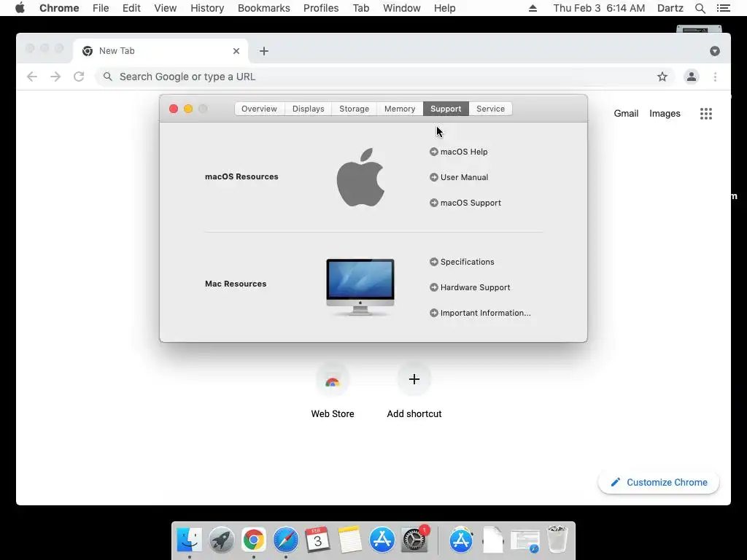This screenshot has width=747, height=560.
Task: Open the Help menu
Action: [444, 8]
